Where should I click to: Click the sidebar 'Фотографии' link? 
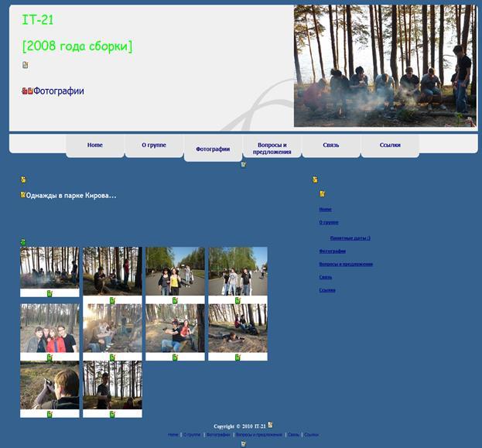332,251
